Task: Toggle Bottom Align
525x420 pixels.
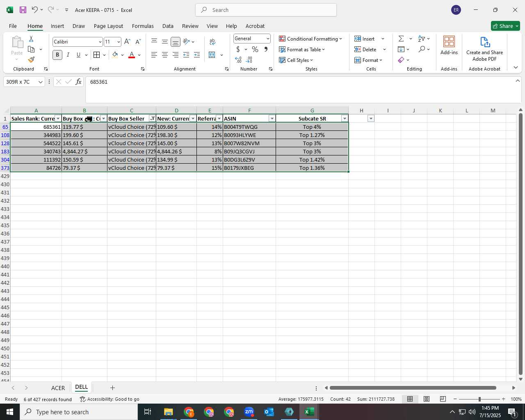Action: (176, 41)
